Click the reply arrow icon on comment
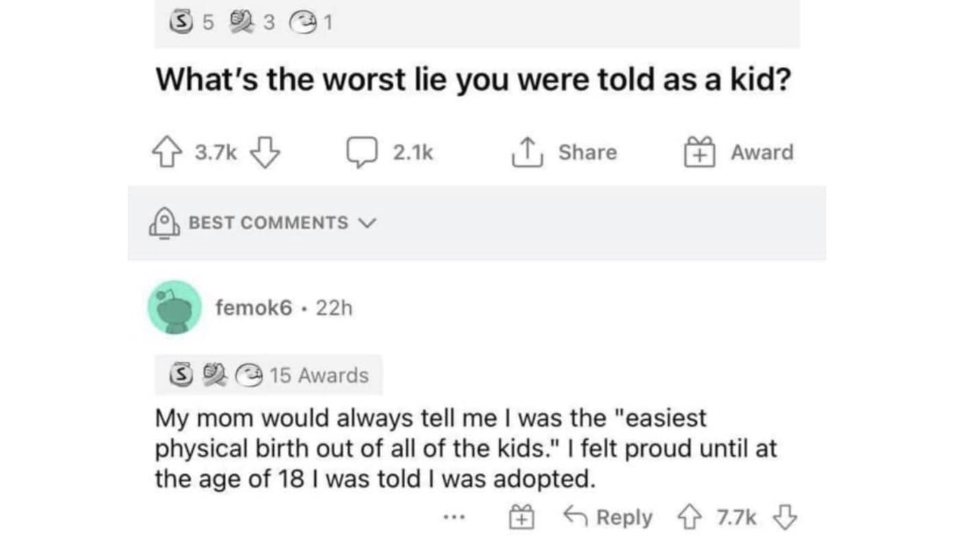 [574, 517]
